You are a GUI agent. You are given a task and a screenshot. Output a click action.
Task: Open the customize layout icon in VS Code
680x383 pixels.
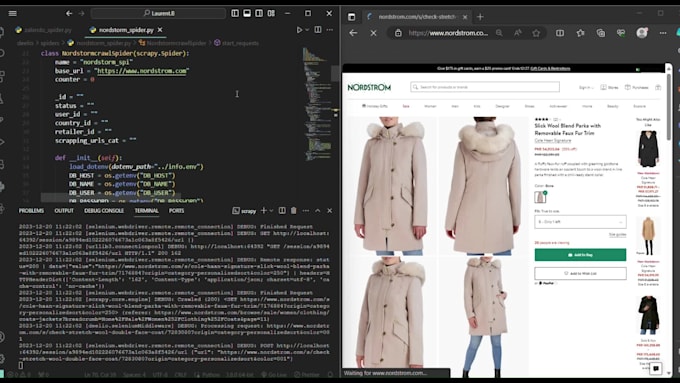[x=271, y=13]
